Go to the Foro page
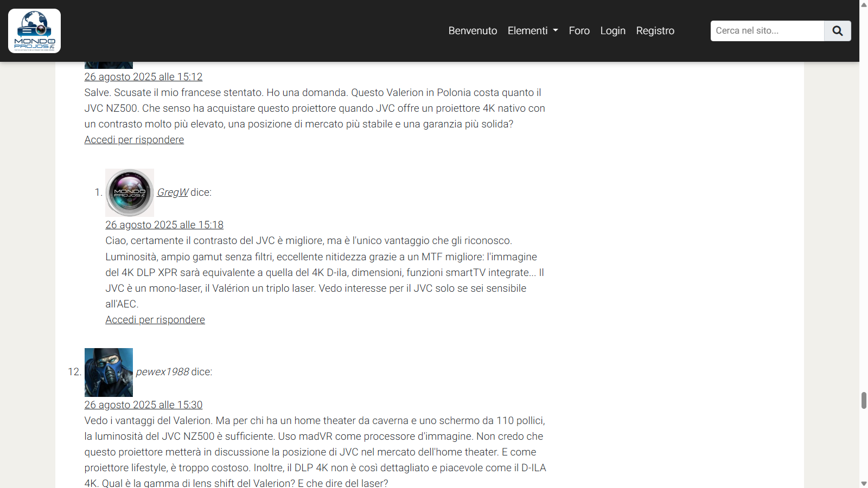 [x=579, y=31]
